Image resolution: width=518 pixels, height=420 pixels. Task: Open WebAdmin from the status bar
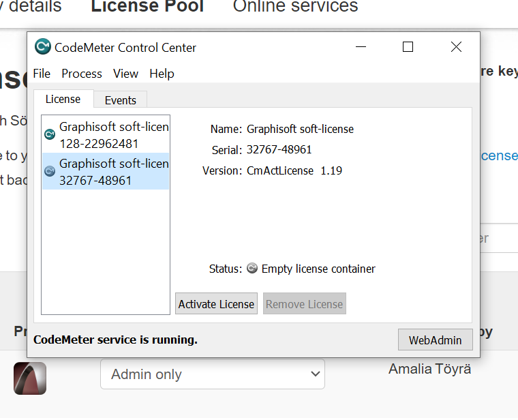click(435, 340)
